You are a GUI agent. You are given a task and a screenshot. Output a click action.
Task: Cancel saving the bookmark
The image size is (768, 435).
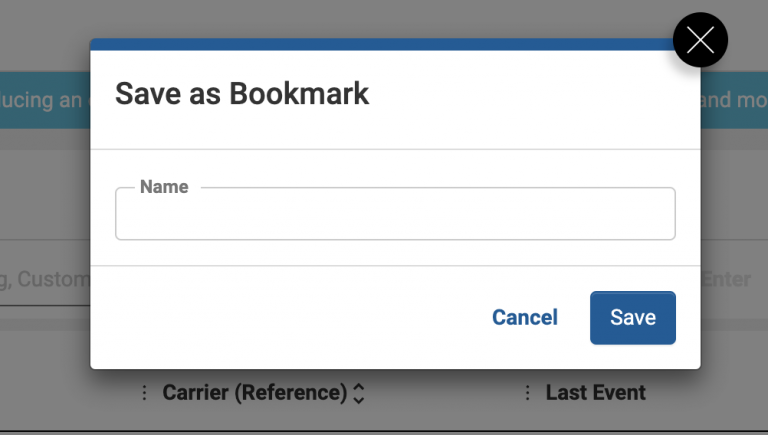(525, 317)
